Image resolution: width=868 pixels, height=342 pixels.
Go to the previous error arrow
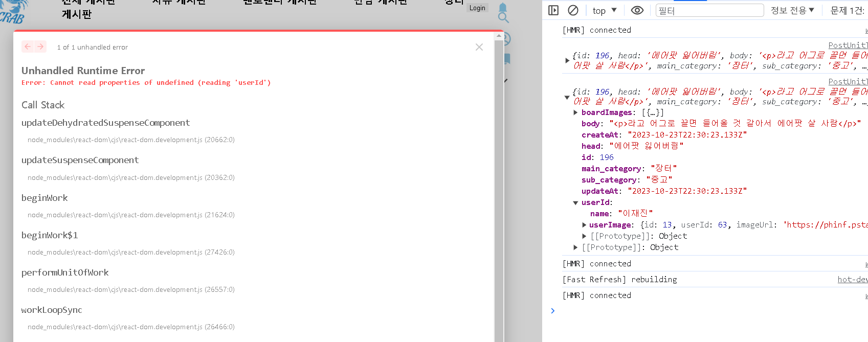[28, 47]
